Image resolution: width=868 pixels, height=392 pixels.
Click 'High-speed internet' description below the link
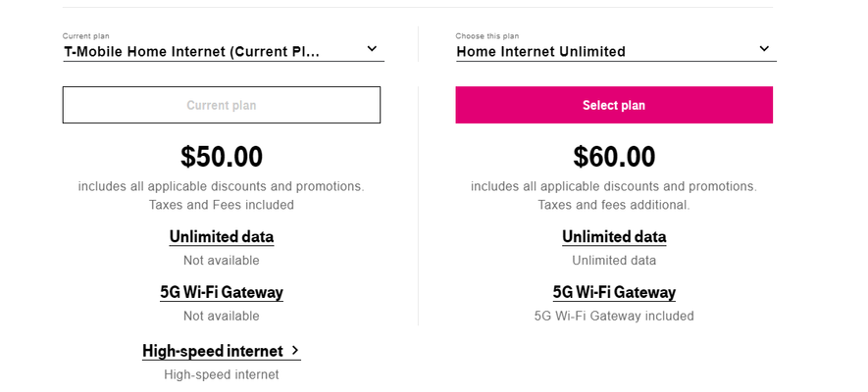(x=222, y=375)
